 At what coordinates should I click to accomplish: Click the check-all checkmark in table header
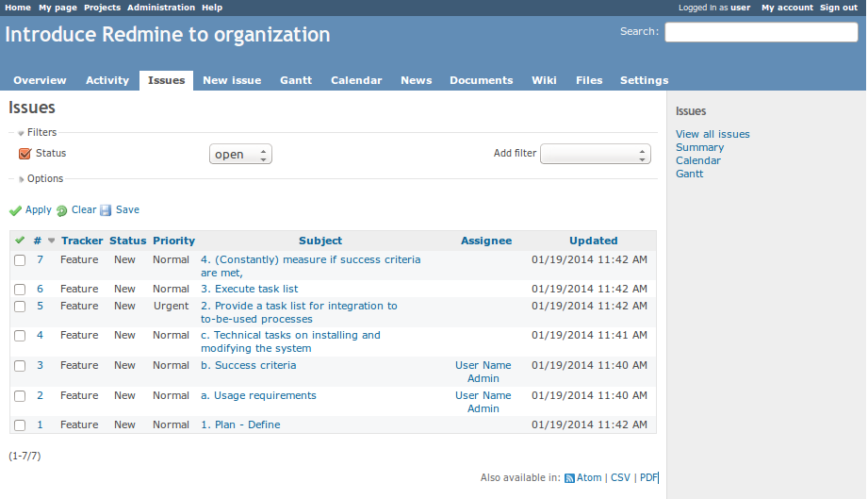(x=20, y=241)
